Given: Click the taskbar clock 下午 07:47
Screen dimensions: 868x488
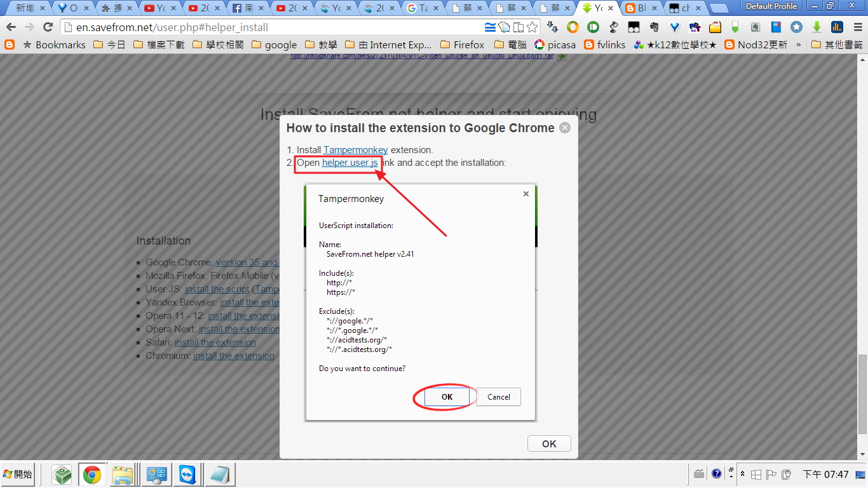Looking at the screenshot, I should [826, 474].
